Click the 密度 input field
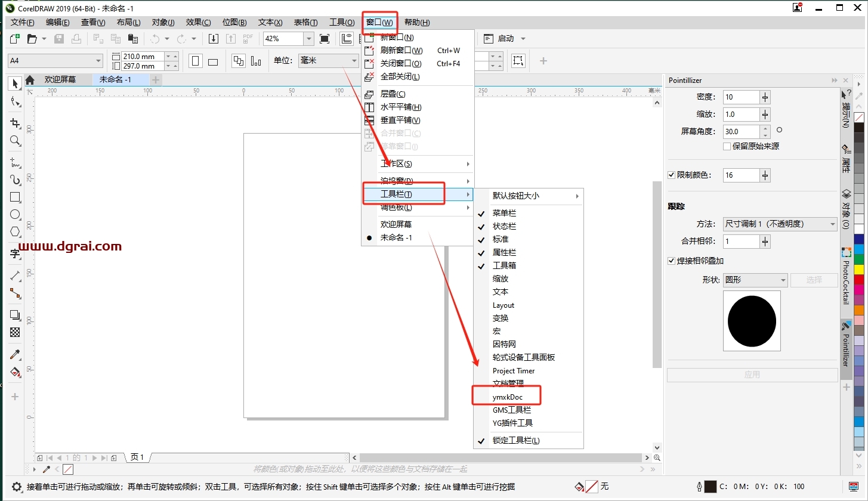The image size is (868, 501). coord(740,97)
